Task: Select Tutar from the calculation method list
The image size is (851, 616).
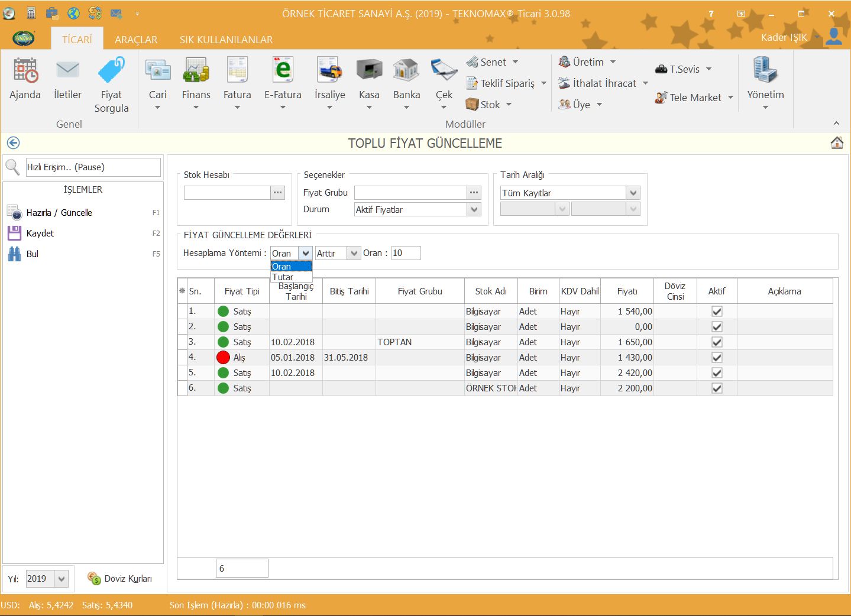Action: point(283,277)
